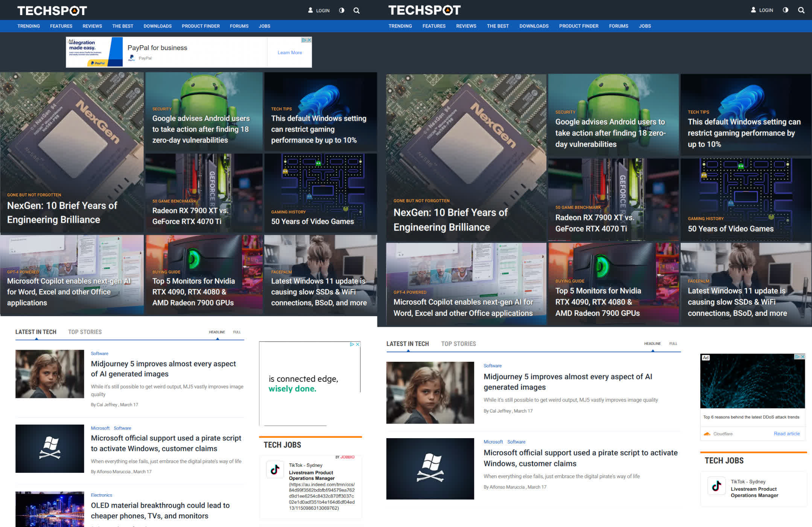812x527 pixels.
Task: Click the city skyline OLED article thumbnail
Action: coord(50,509)
